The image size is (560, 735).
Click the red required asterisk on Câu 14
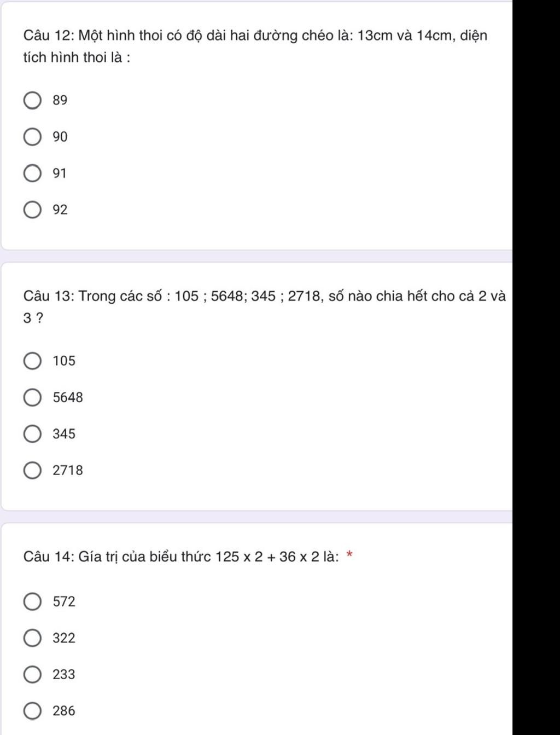(x=350, y=557)
